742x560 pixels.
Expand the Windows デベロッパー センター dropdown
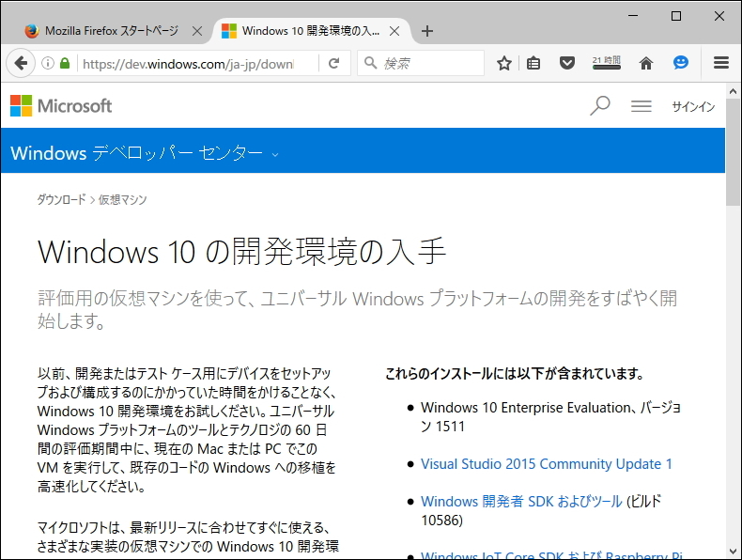tap(275, 154)
